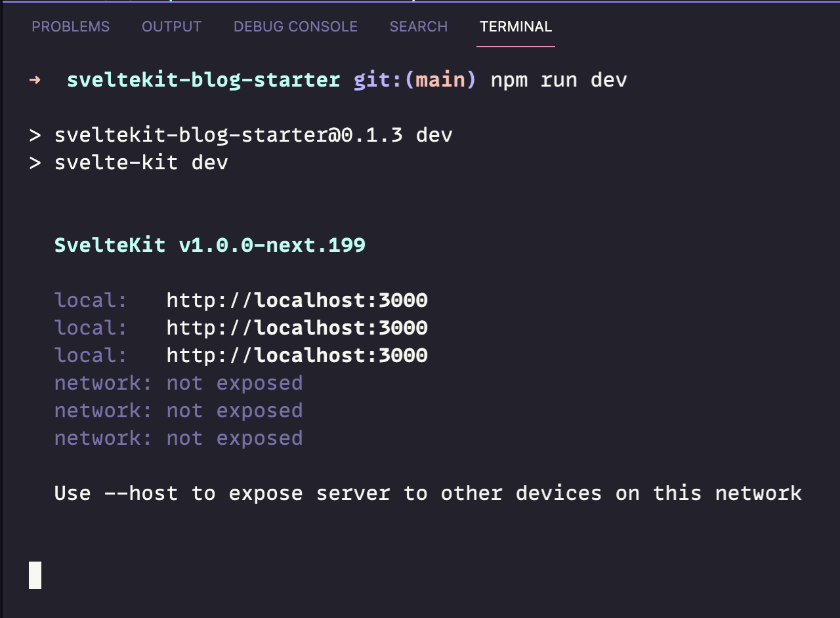Click the git:(main) branch indicator
The height and width of the screenshot is (618, 840).
click(415, 80)
